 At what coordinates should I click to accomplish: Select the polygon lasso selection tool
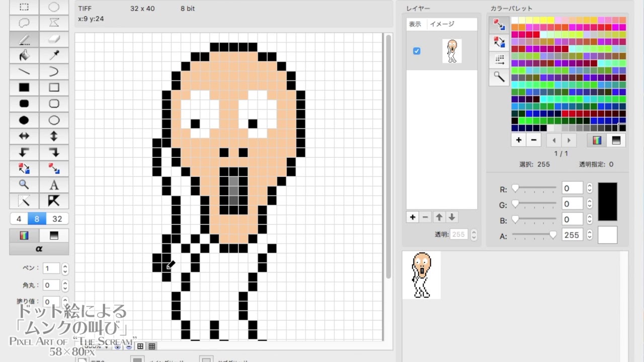(x=54, y=23)
